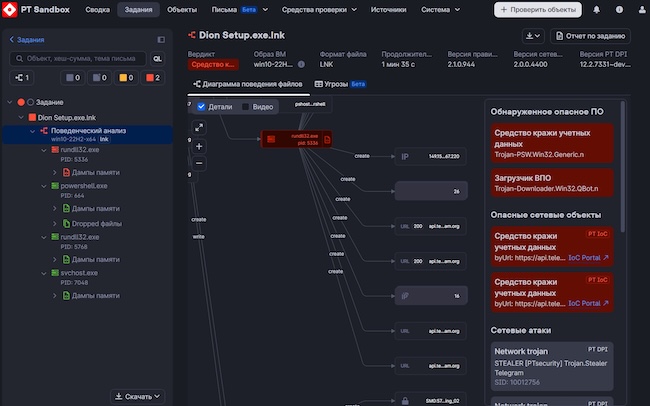Filter by the second gray square counter

tap(99, 78)
